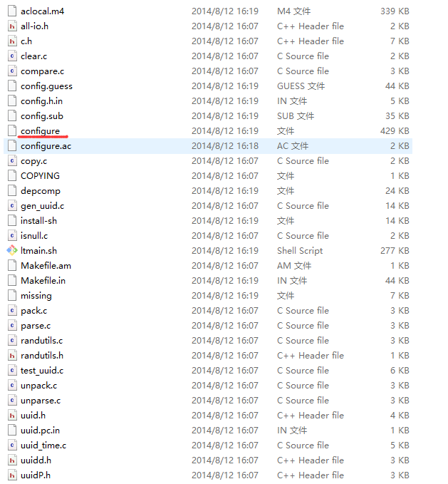Click the configure file icon

click(x=12, y=131)
